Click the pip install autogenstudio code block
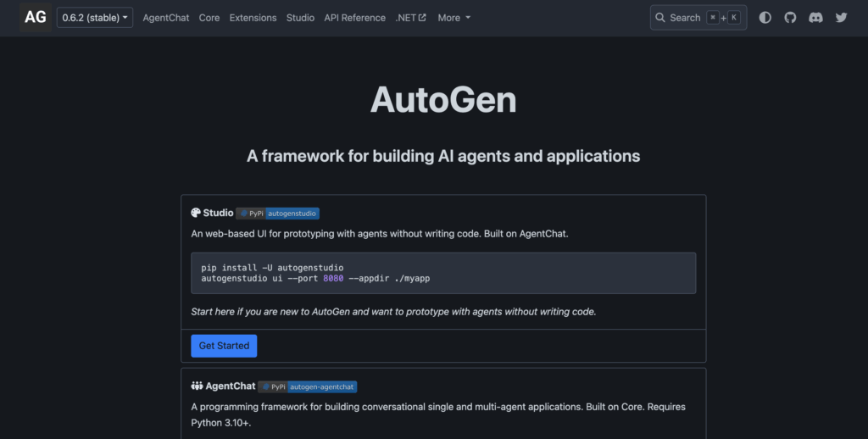This screenshot has height=439, width=868. 443,273
